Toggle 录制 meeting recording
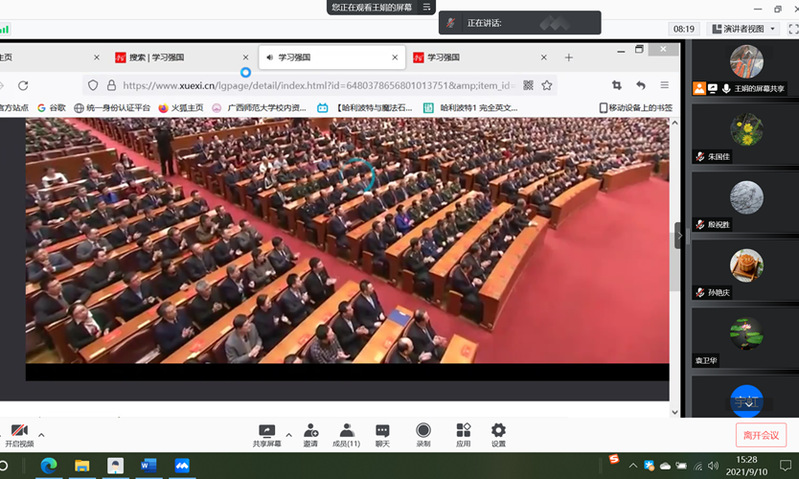Viewport: 799px width, 479px height. click(x=423, y=432)
